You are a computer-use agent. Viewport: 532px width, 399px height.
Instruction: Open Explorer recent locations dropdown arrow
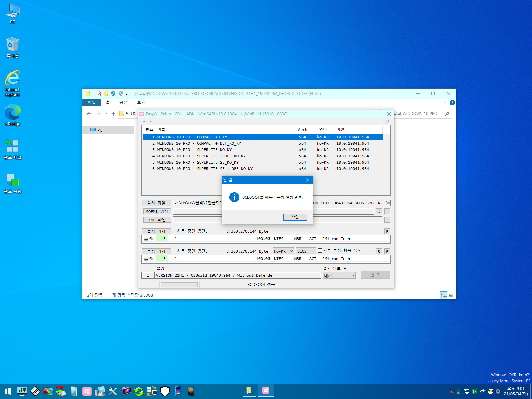click(106, 114)
